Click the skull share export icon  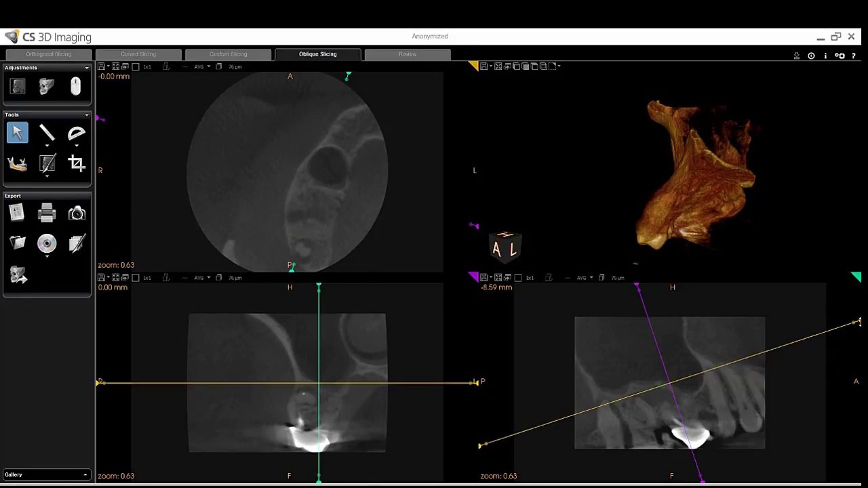(18, 274)
